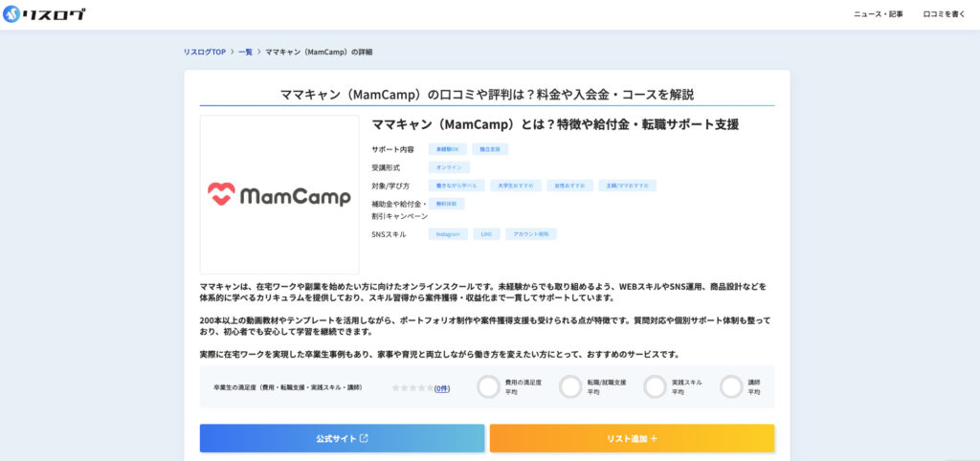Click the 一覧 breadcrumb link
980x461 pixels.
245,52
